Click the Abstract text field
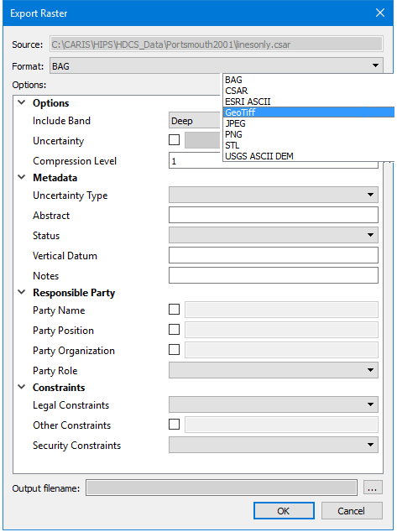This screenshot has height=532, width=397. (x=274, y=215)
